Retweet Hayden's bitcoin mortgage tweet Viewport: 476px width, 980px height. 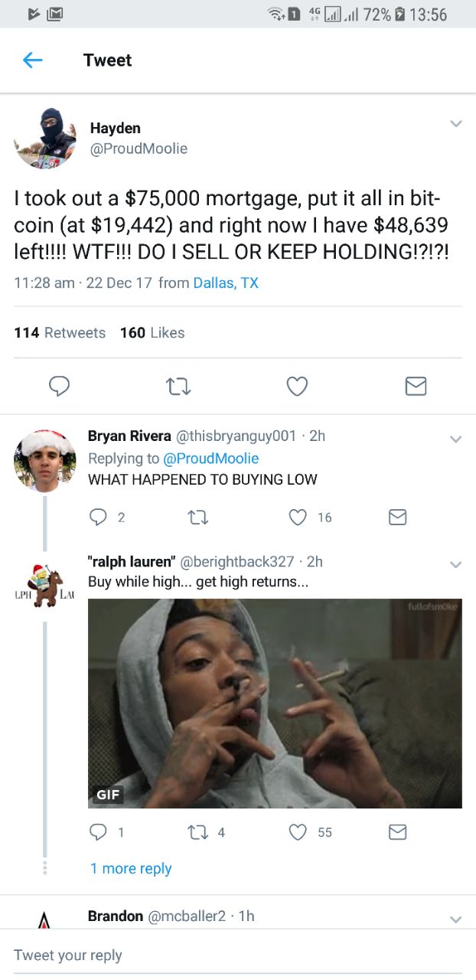coord(178,387)
